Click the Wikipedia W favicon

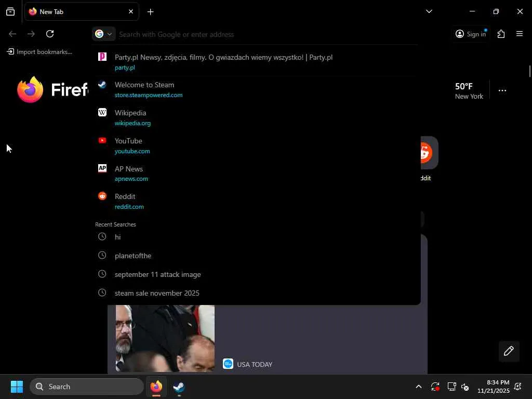coord(102,112)
